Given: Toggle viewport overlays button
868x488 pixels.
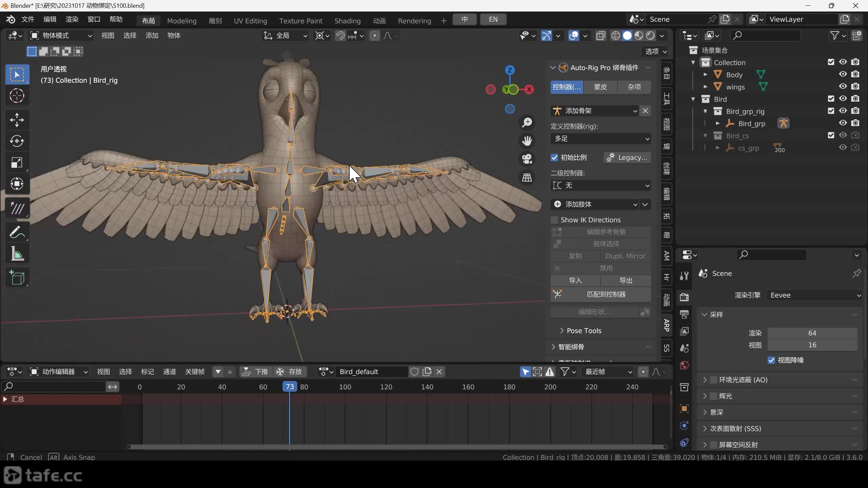Looking at the screenshot, I should pyautogui.click(x=574, y=36).
